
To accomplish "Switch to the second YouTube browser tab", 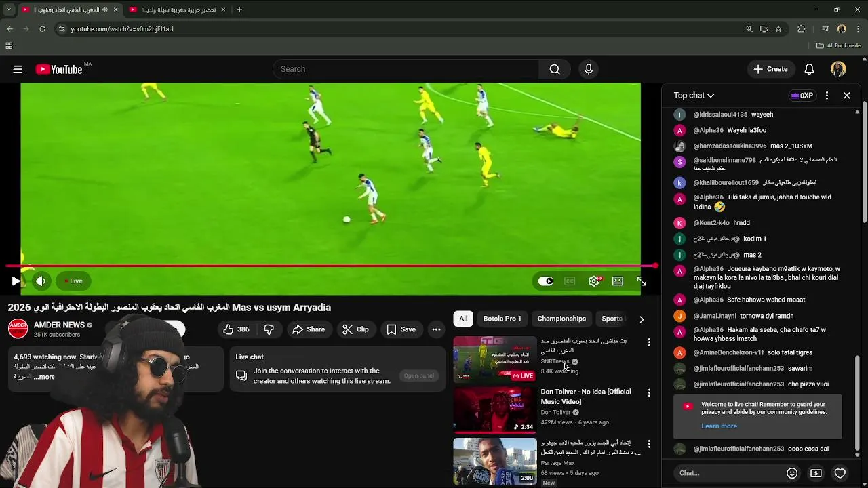I will pos(178,9).
